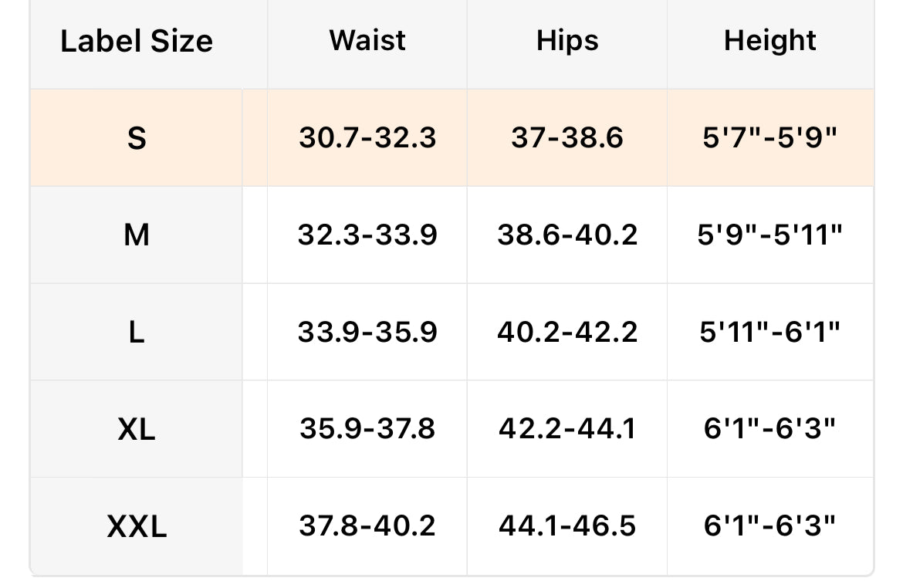This screenshot has height=588, width=903.
Task: Select the L size row label
Action: click(137, 333)
